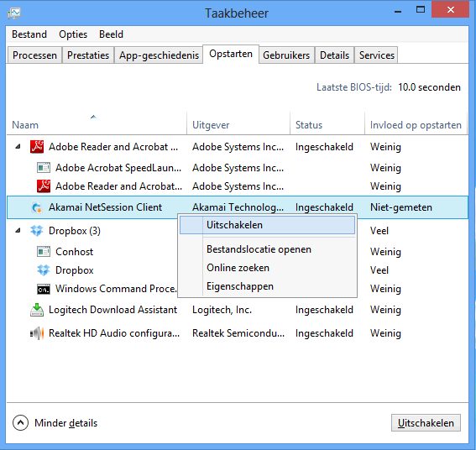Click the 10.0 seconden BIOS time value
This screenshot has height=450, width=476.
(x=429, y=87)
